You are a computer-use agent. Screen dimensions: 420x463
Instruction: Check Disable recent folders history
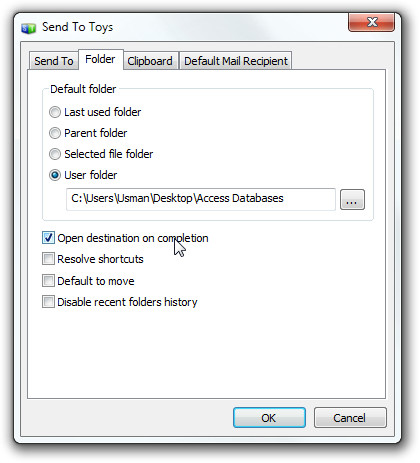tap(48, 302)
